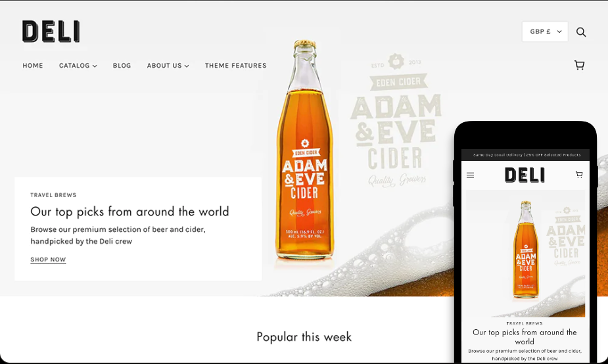The height and width of the screenshot is (364, 608).
Task: Click the cider bottle in mobile preview
Action: point(526,249)
